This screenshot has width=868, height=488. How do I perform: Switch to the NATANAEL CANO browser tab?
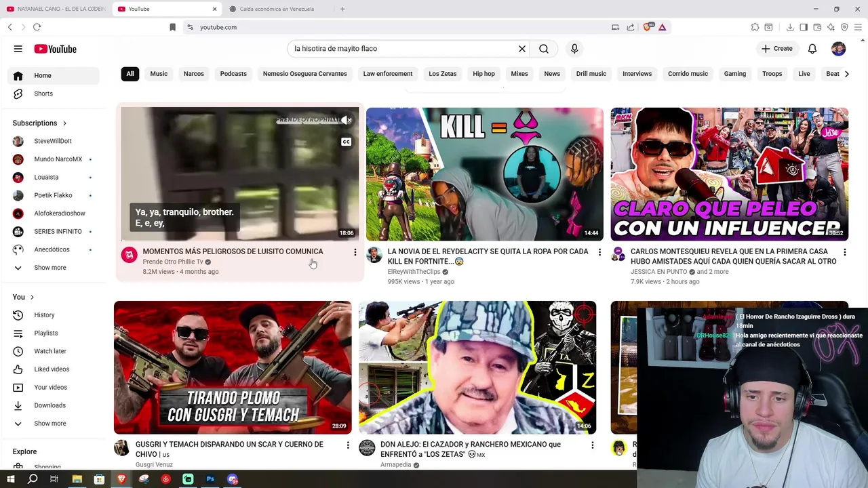click(x=56, y=9)
